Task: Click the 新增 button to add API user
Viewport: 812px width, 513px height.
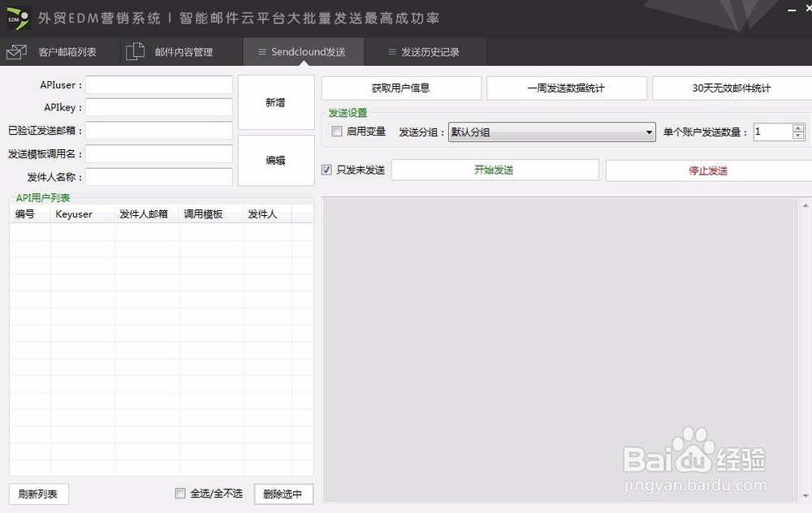Action: (x=274, y=101)
